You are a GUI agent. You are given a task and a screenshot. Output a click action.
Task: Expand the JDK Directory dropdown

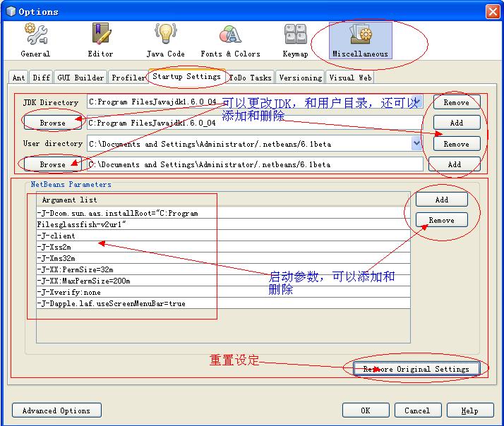(x=416, y=102)
